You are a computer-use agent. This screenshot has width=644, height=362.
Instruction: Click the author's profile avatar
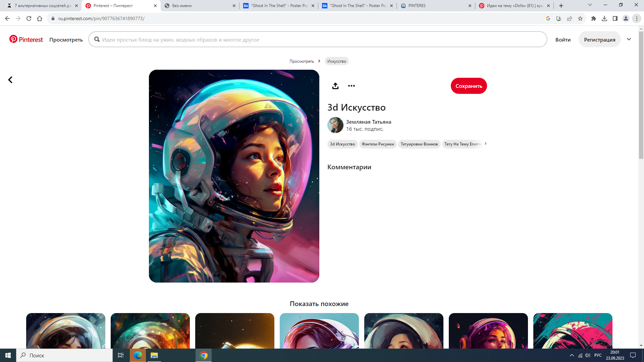(x=335, y=125)
